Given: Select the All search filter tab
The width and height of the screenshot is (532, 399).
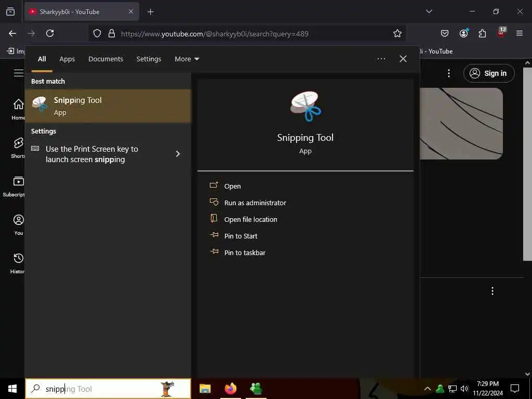Looking at the screenshot, I should pyautogui.click(x=42, y=59).
